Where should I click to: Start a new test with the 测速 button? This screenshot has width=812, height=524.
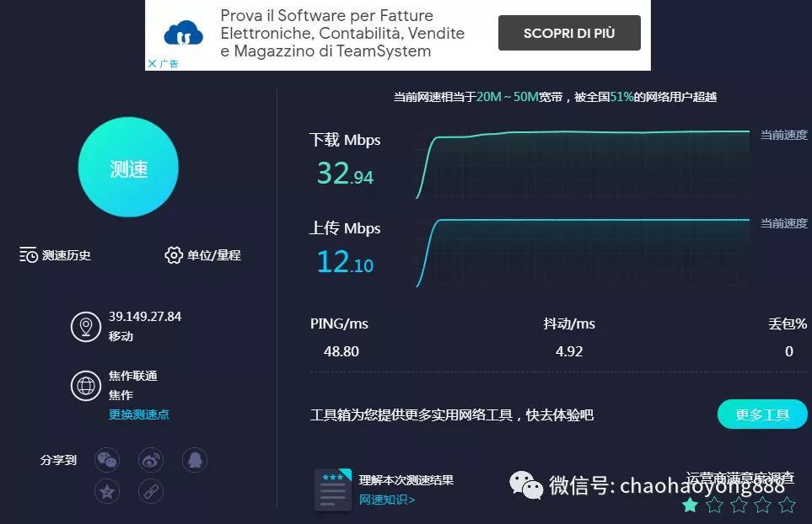tap(128, 167)
